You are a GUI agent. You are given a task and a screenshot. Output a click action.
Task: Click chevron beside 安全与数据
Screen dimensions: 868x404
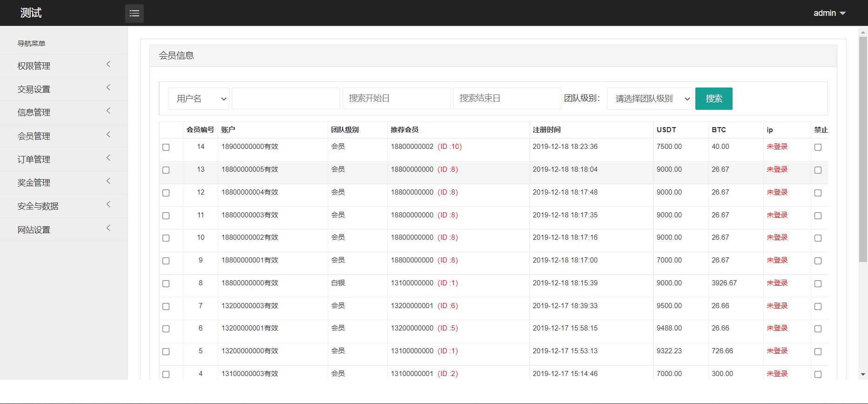click(x=108, y=204)
